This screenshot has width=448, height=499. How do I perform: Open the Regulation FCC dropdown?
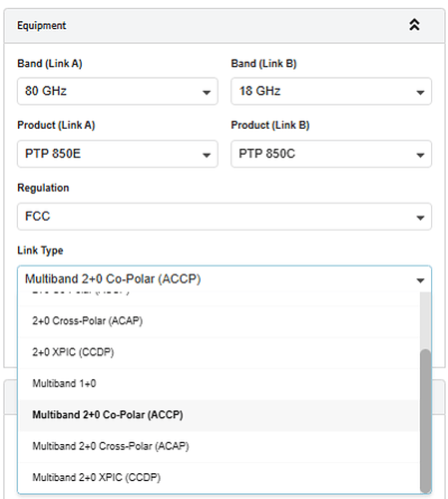pos(224,217)
